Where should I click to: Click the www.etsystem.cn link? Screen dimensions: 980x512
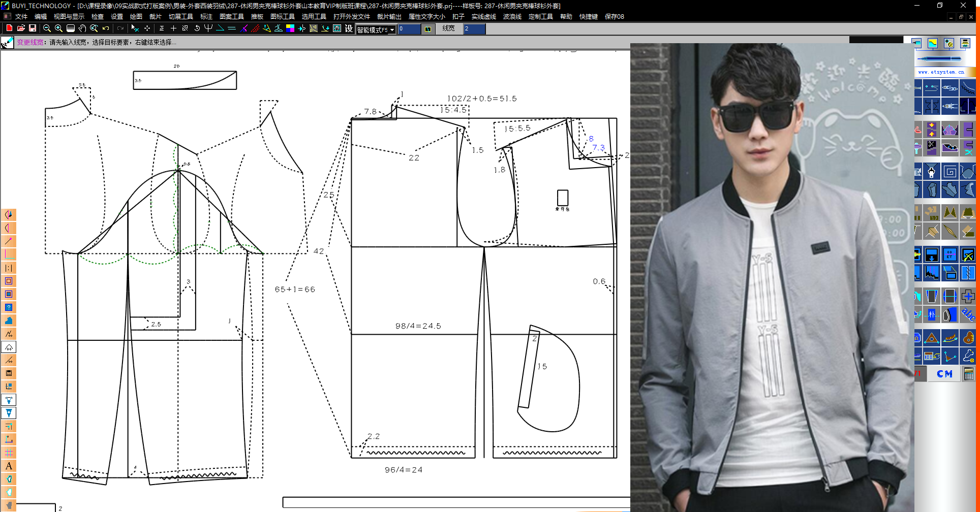[x=941, y=72]
